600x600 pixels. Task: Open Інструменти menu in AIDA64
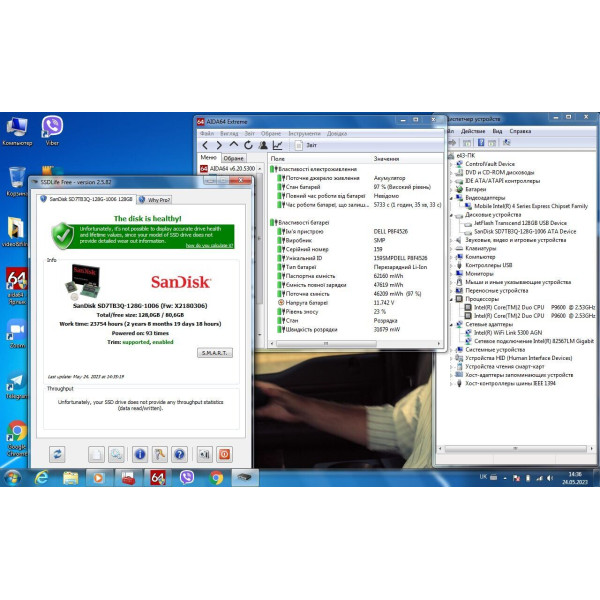pyautogui.click(x=304, y=134)
